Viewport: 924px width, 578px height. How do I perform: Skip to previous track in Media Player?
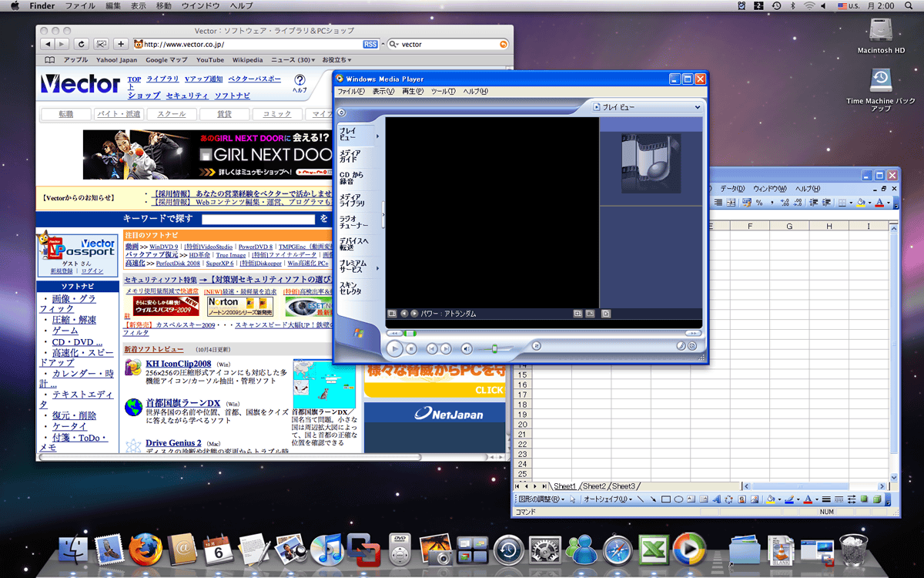point(432,348)
